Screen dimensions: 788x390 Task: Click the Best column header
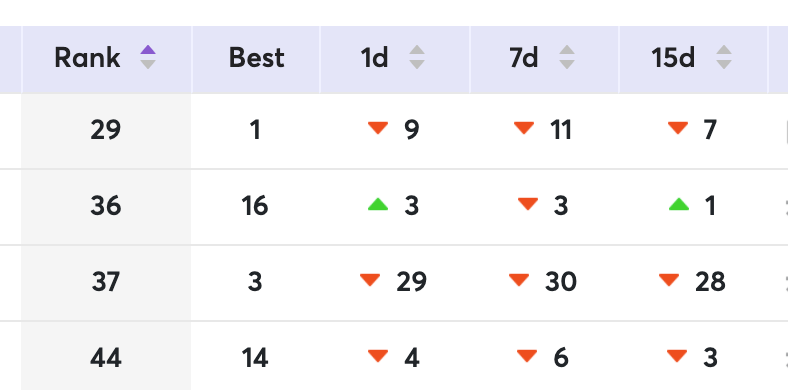(256, 59)
